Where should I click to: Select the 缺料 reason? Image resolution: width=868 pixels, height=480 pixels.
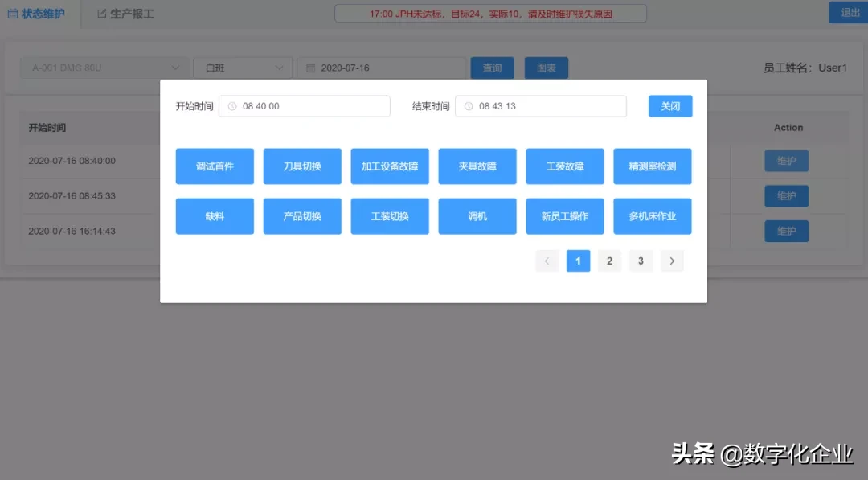[215, 215]
